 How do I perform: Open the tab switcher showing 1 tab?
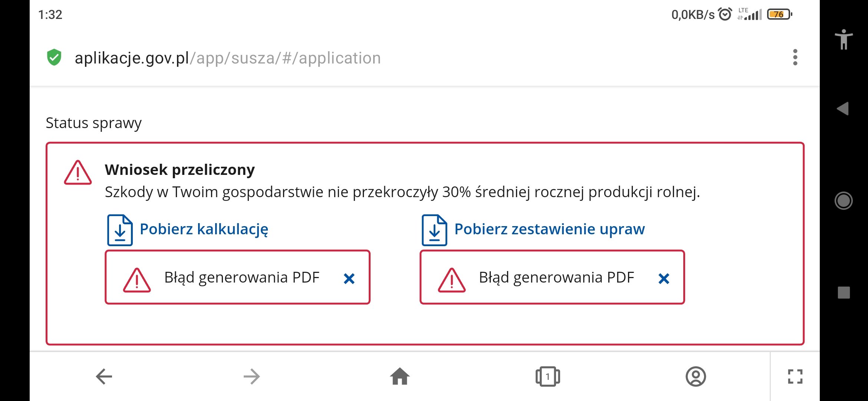[548, 376]
